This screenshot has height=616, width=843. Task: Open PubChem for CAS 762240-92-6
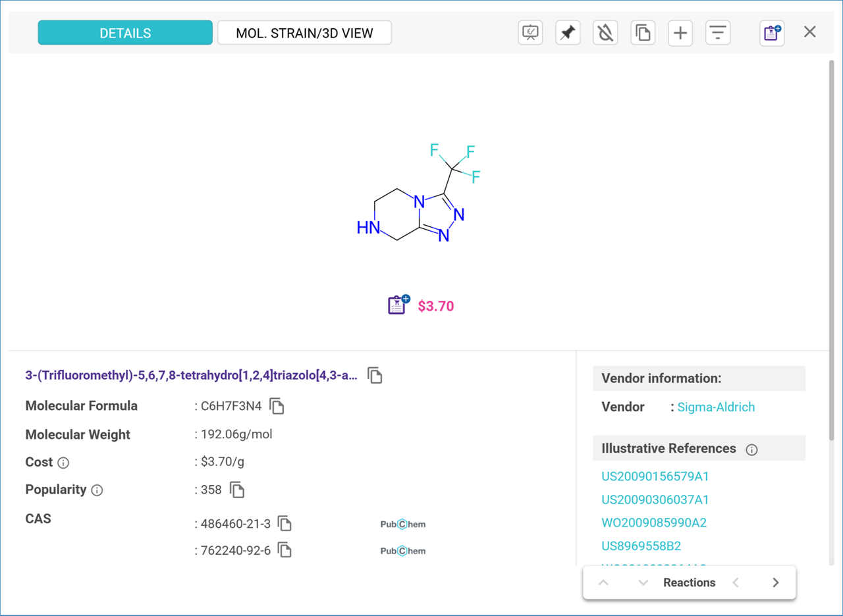coord(403,551)
